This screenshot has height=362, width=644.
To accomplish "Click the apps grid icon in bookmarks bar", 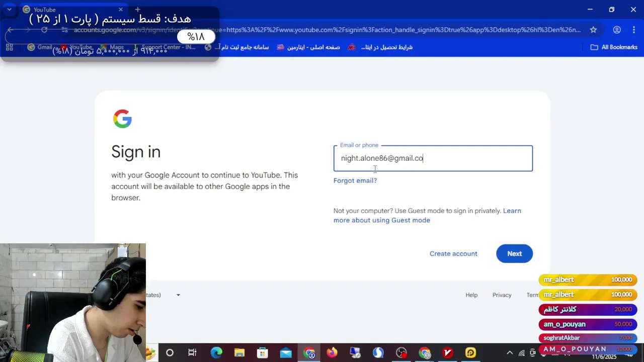I will pyautogui.click(x=9, y=47).
